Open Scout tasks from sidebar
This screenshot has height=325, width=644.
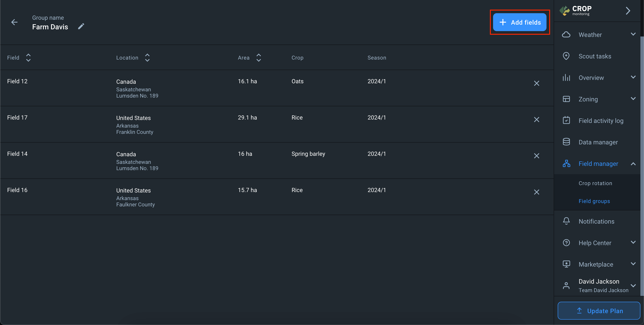point(595,56)
